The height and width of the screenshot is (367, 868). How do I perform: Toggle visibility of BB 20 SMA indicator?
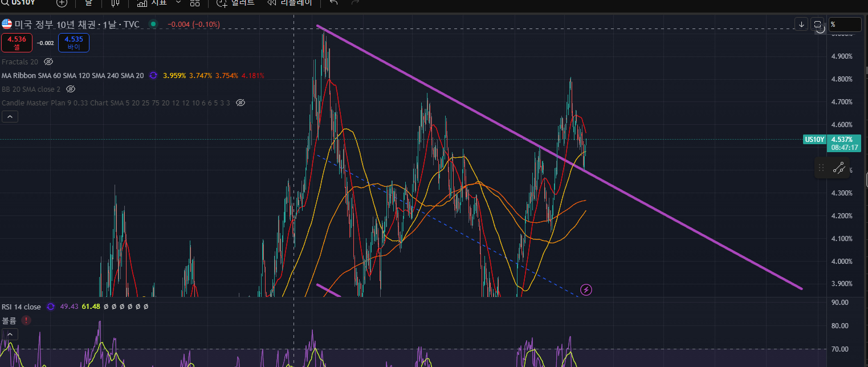coord(71,89)
